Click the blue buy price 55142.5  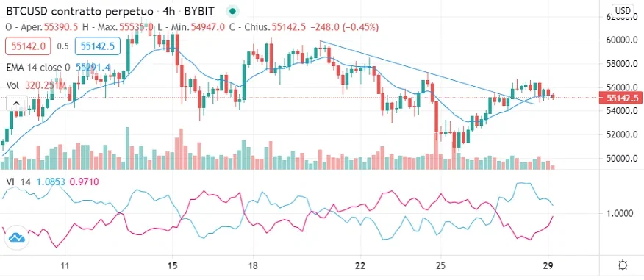point(97,46)
